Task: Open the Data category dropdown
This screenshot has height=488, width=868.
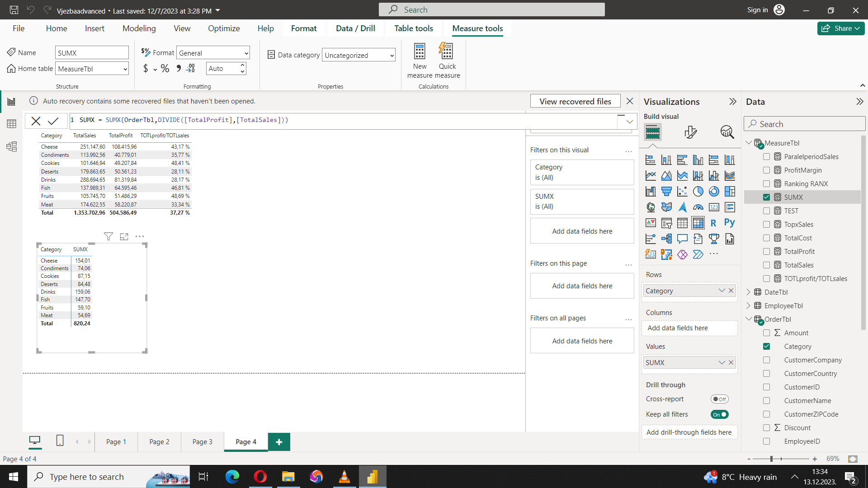Action: tap(359, 55)
